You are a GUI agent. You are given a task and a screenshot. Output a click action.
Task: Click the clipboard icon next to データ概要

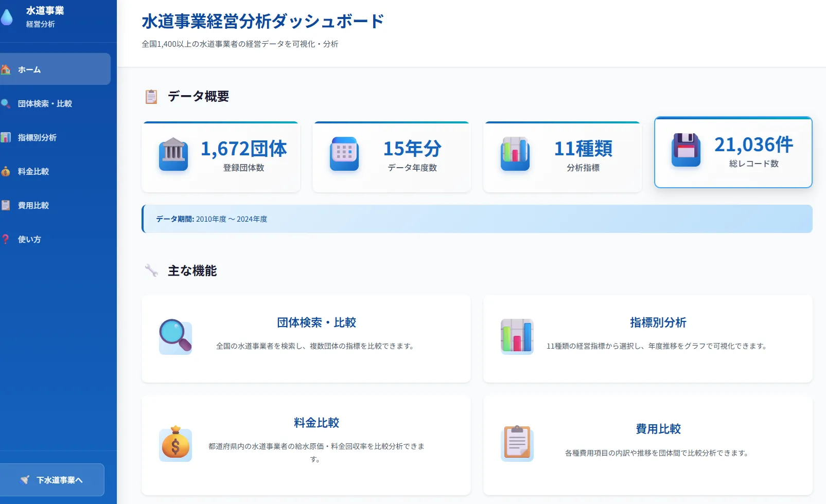point(151,96)
